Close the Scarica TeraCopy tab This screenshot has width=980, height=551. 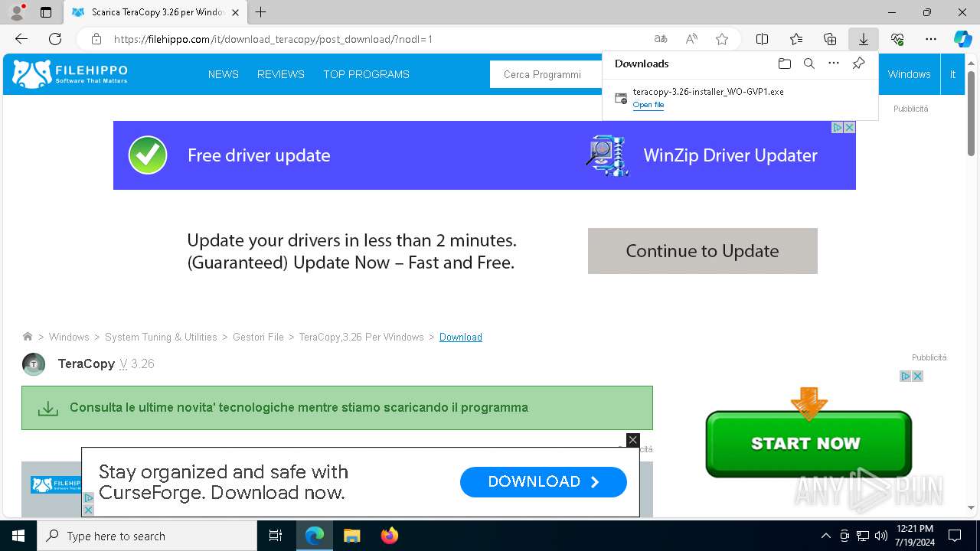pyautogui.click(x=235, y=12)
